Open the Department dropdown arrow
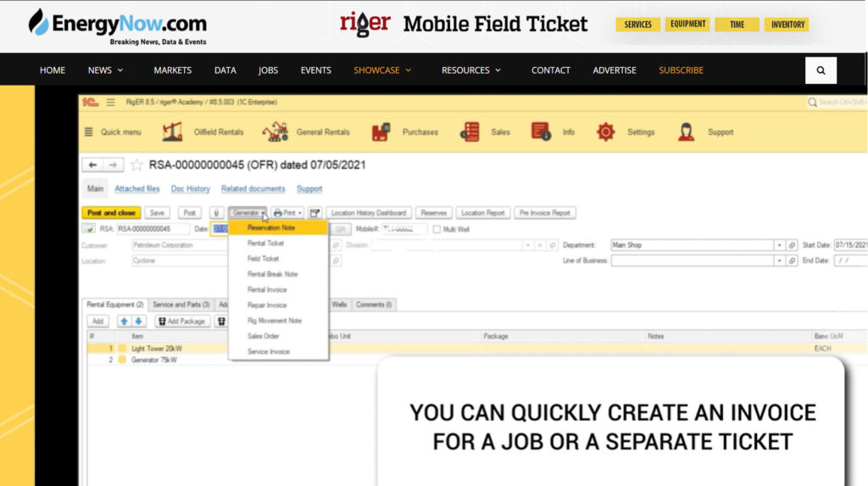The width and height of the screenshot is (868, 486). click(779, 245)
